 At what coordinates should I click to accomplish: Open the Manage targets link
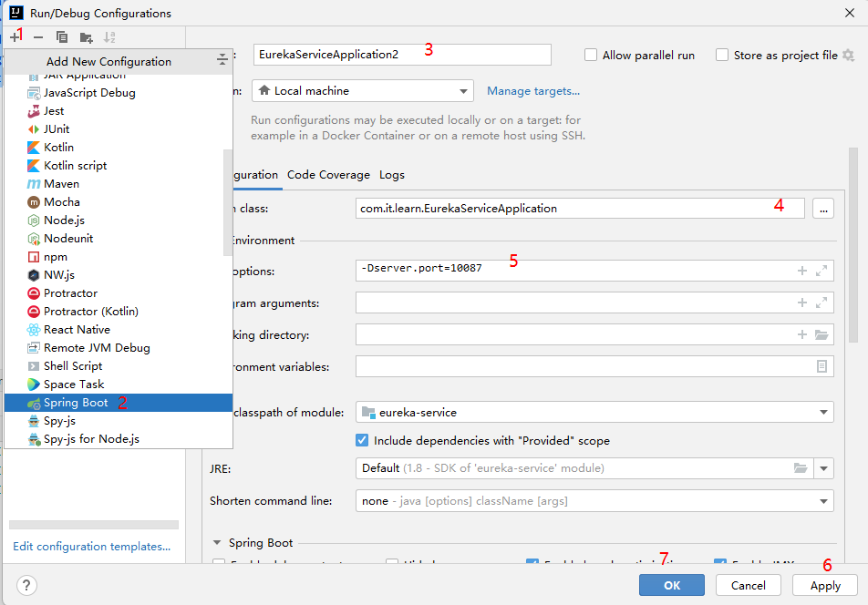point(533,91)
